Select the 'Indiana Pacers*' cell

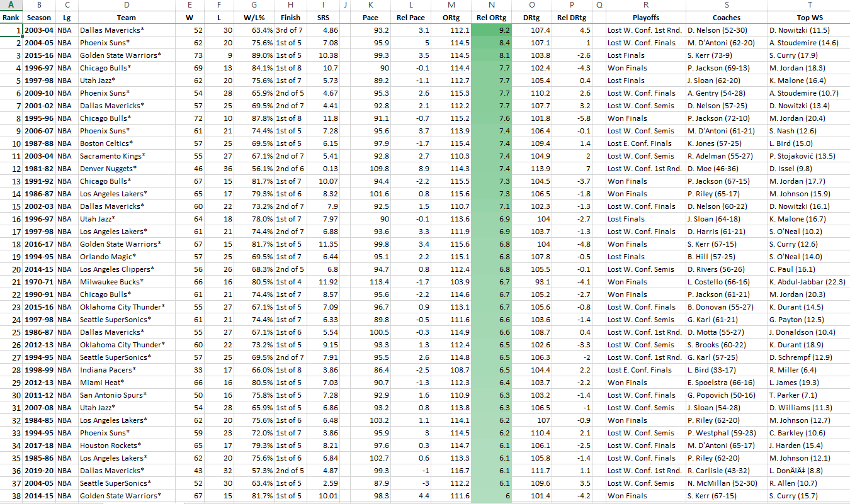click(126, 370)
